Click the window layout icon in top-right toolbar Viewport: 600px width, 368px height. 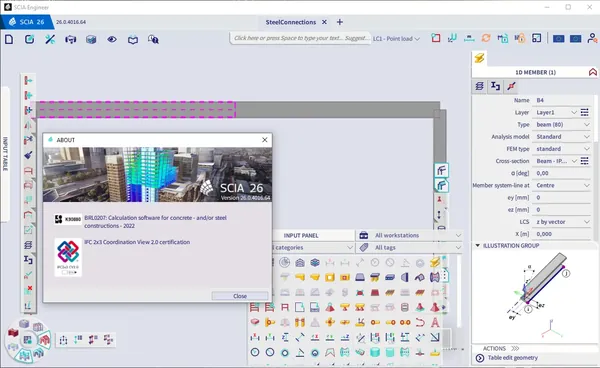click(536, 38)
